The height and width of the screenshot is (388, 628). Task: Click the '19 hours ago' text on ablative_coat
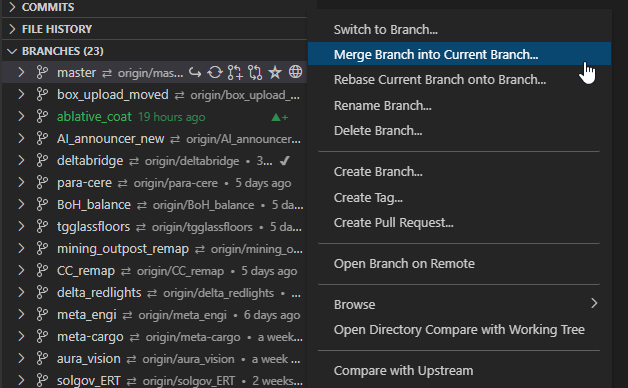coord(171,117)
